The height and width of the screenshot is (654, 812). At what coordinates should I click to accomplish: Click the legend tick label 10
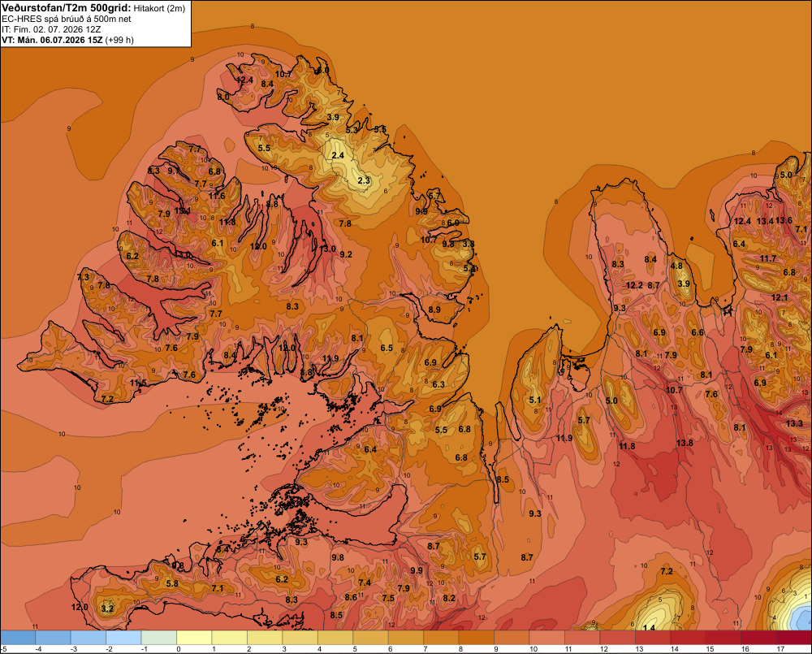coord(533,649)
